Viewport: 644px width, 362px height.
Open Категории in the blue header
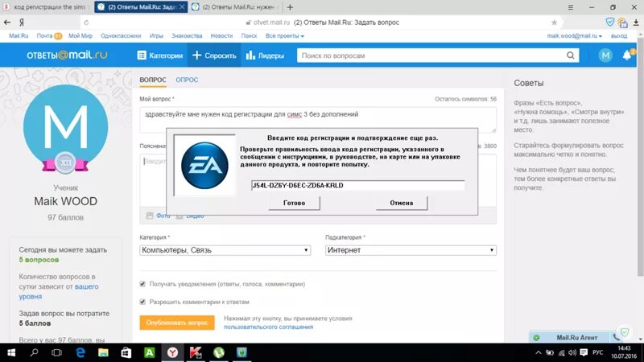160,56
